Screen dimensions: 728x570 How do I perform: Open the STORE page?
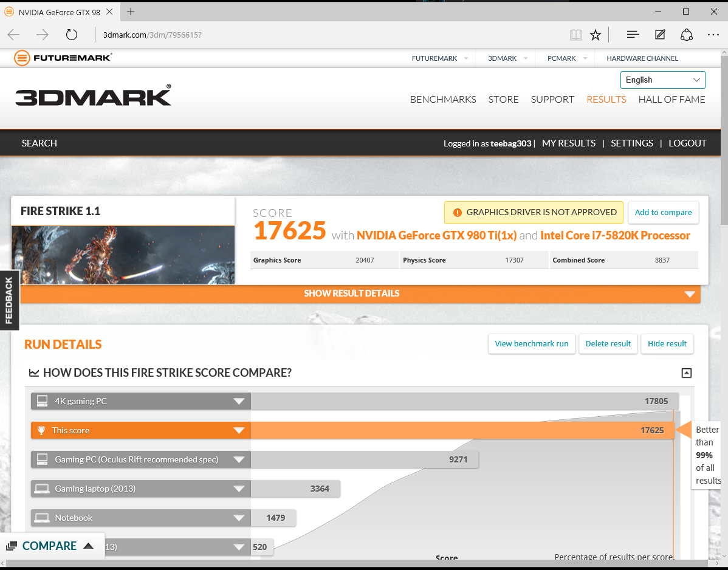point(503,99)
